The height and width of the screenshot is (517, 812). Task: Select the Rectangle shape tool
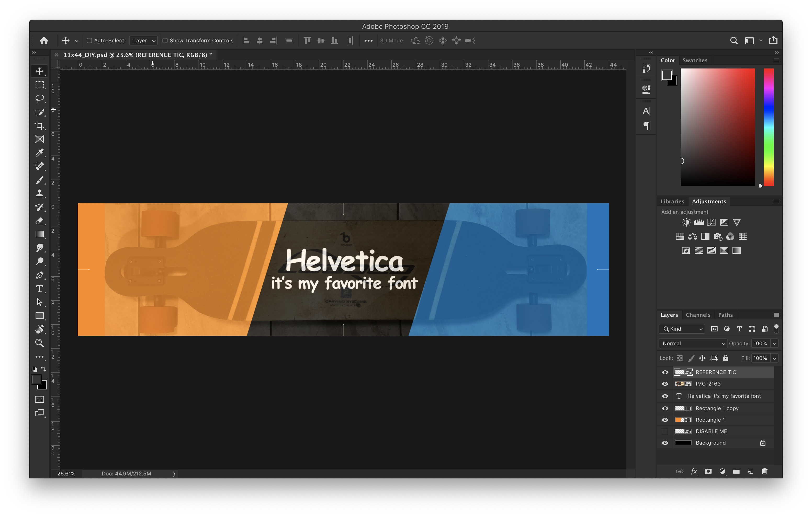pos(40,316)
